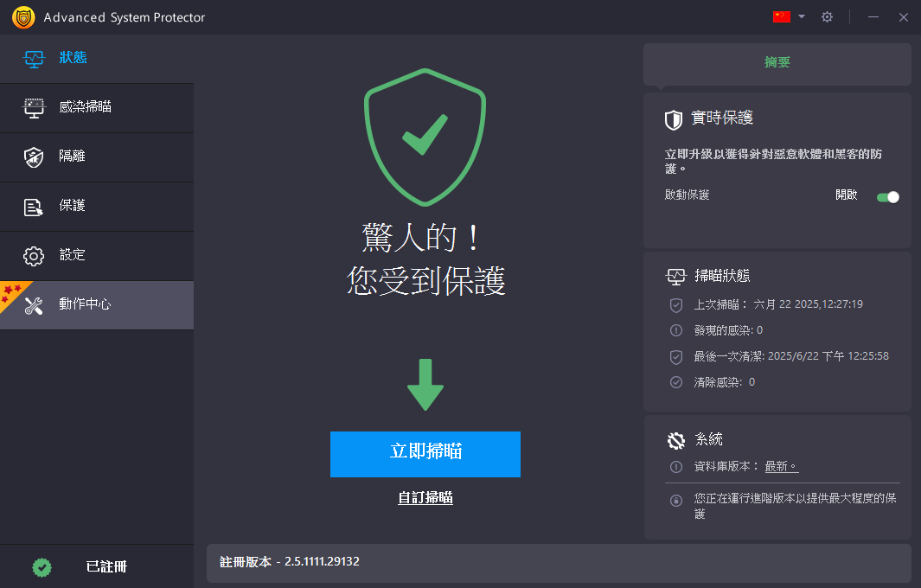This screenshot has width=921, height=588.
Task: Click the 資料庫版本 label
Action: click(726, 466)
